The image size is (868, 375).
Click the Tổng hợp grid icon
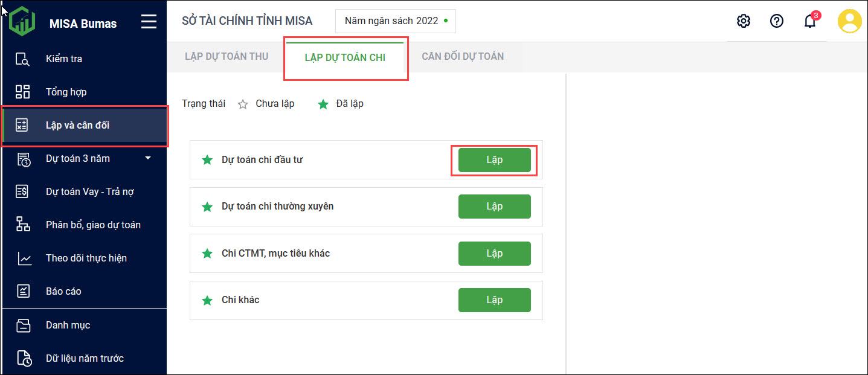click(22, 92)
